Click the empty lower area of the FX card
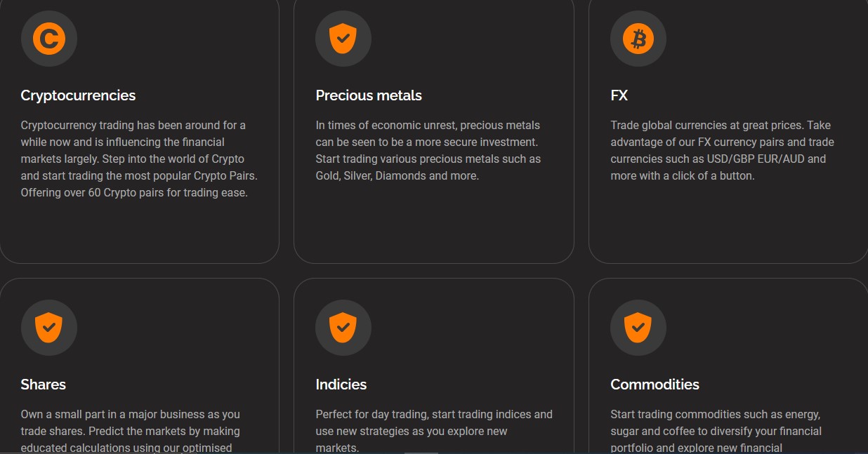The width and height of the screenshot is (868, 454). click(728, 225)
